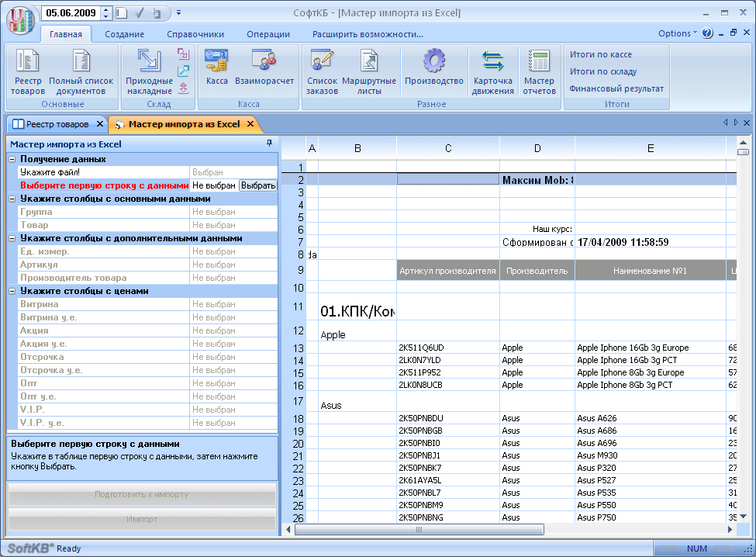The width and height of the screenshot is (756, 557).
Task: Click cell 2K511Q6UD
Action: pos(448,348)
